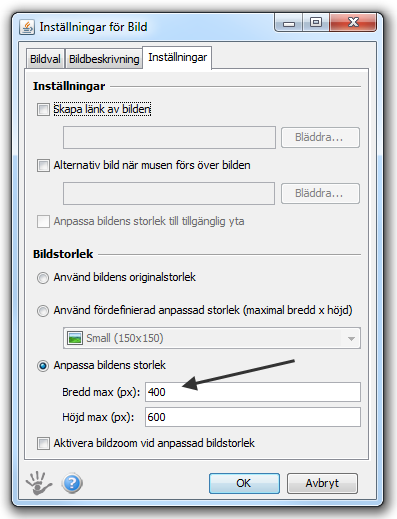Image resolution: width=397 pixels, height=519 pixels.
Task: Click the link path field under Skapa länk
Action: pos(169,137)
